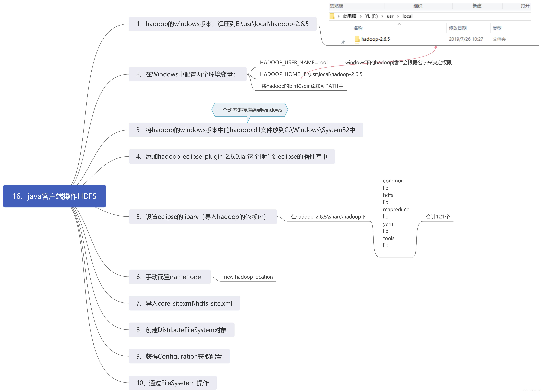
Task: Select node 9 "获得Configuration获取配置"
Action: [179, 356]
